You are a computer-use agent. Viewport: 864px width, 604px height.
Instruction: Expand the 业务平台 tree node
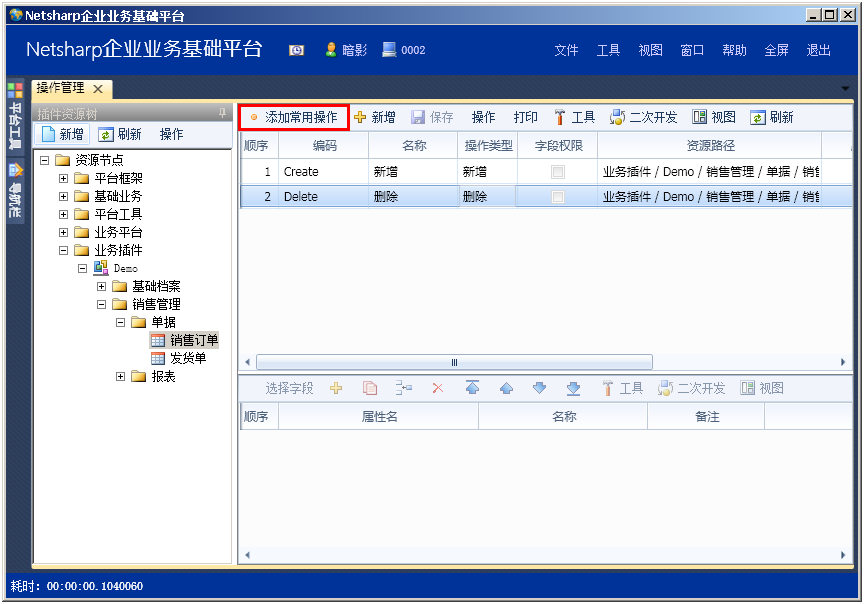pyautogui.click(x=63, y=233)
